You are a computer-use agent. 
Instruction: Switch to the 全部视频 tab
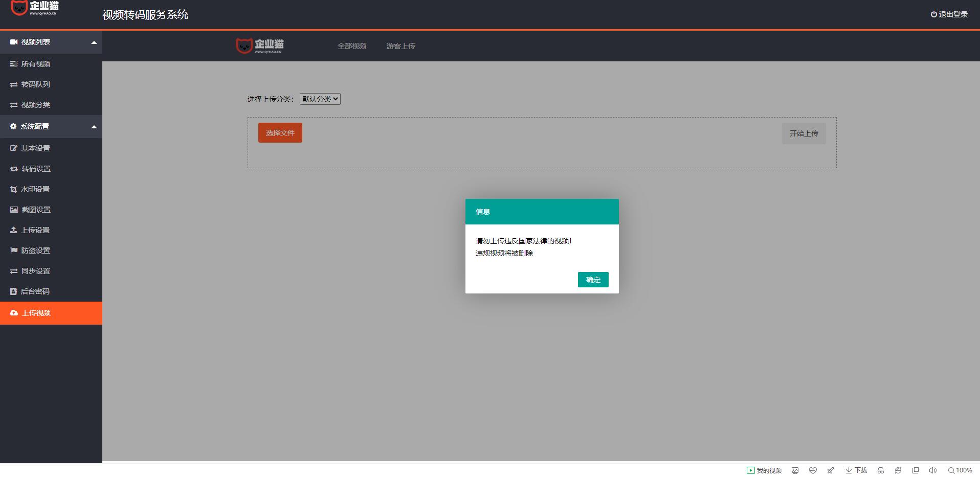click(x=351, y=46)
